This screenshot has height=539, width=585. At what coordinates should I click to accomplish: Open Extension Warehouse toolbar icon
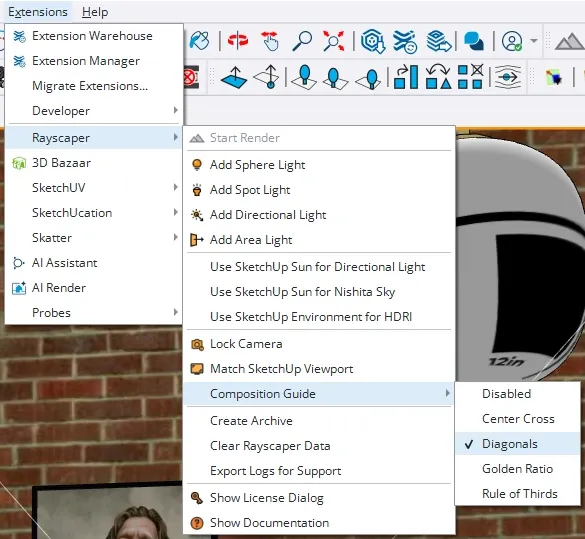(x=405, y=41)
